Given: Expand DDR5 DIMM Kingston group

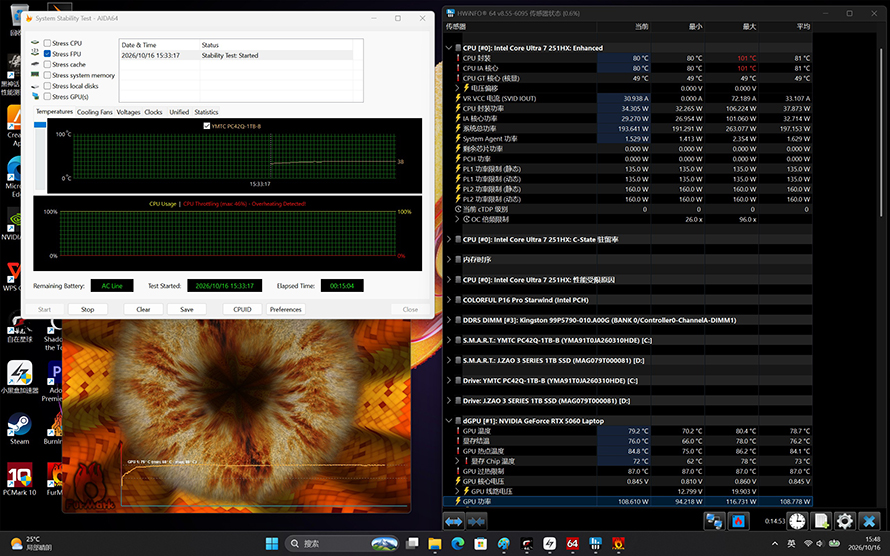Looking at the screenshot, I should coord(449,320).
